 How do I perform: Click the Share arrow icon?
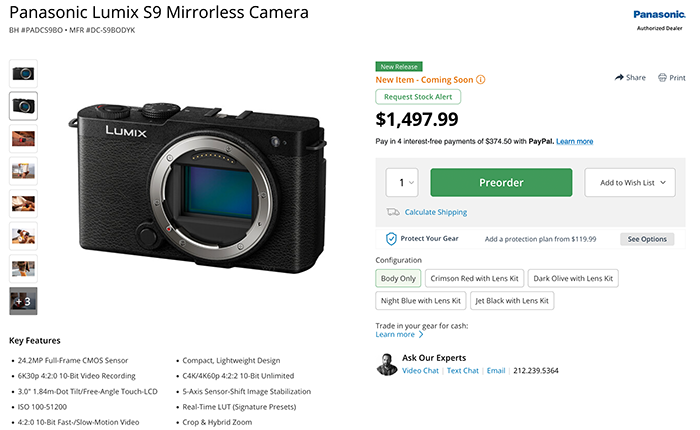point(620,77)
